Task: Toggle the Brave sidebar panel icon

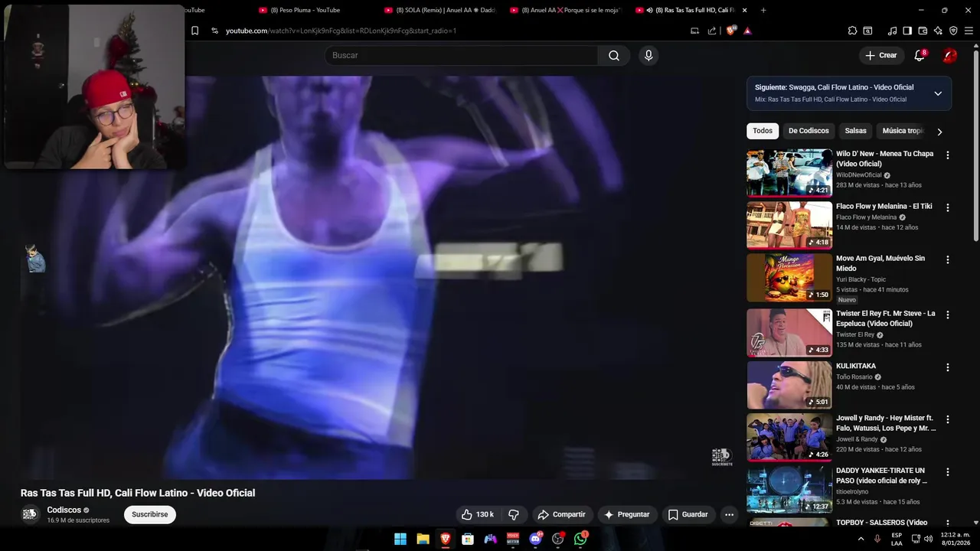Action: click(907, 31)
